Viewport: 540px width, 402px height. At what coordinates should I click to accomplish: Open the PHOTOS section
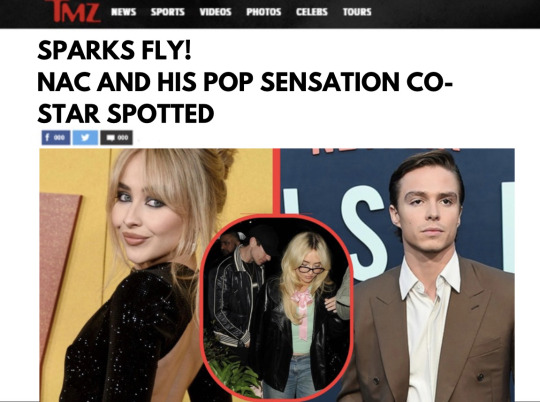point(264,12)
